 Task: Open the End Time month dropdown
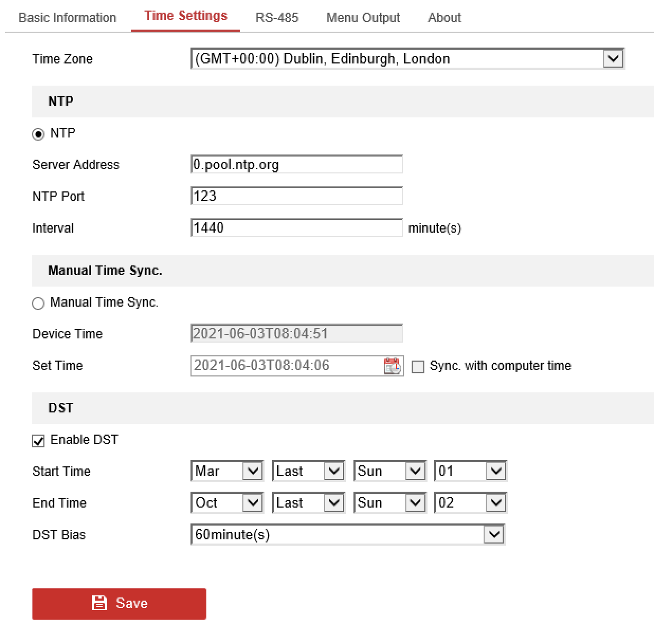point(226,503)
